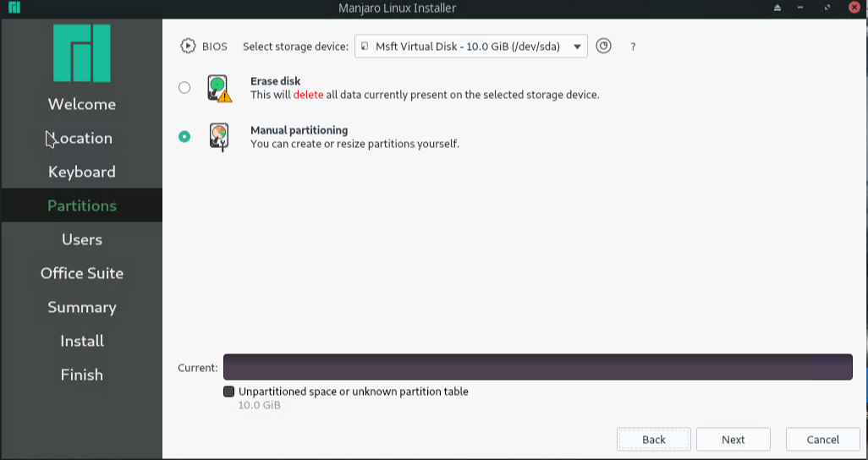Click the BIOS gear icon

187,47
